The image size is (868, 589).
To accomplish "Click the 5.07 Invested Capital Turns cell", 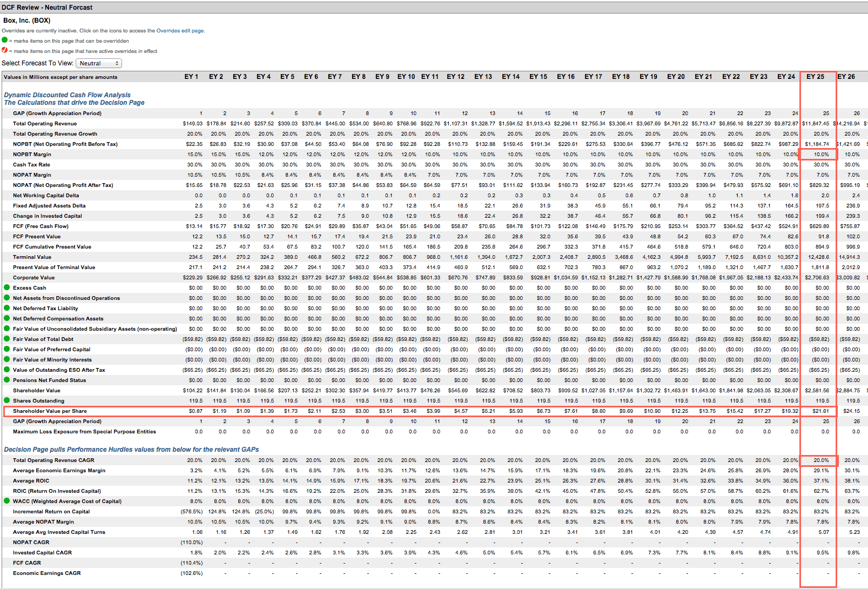I will coord(824,532).
